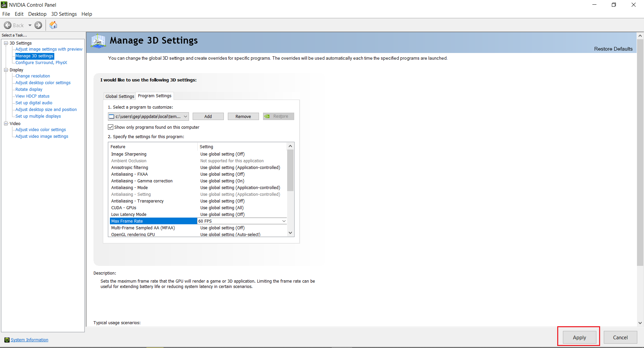This screenshot has width=644, height=348.
Task: Click the Setting column header
Action: (x=242, y=147)
